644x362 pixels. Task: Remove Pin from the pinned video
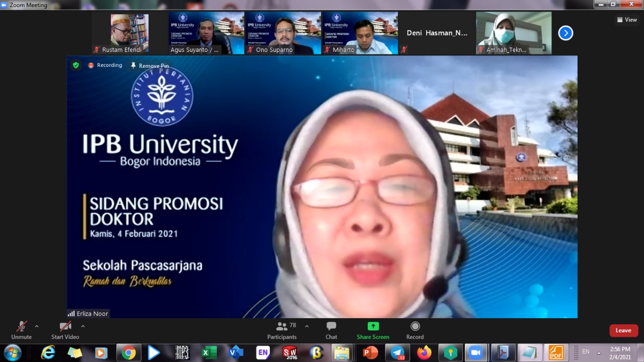(x=149, y=65)
